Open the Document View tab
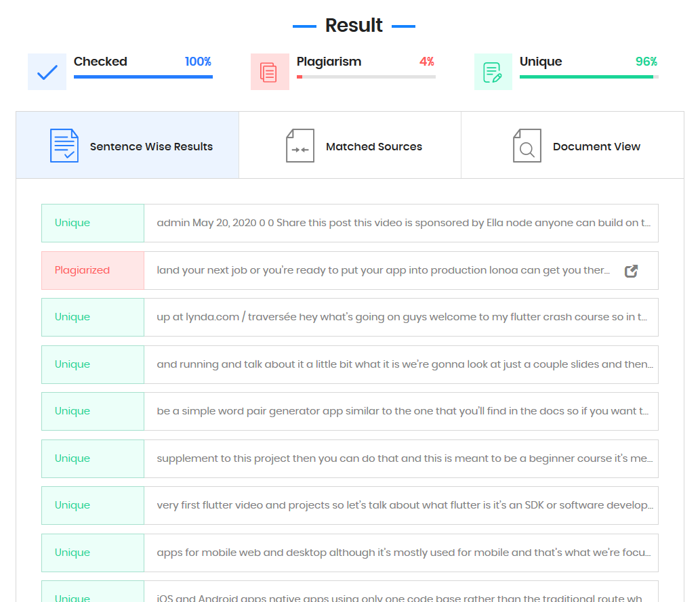This screenshot has width=700, height=602. coord(573,145)
